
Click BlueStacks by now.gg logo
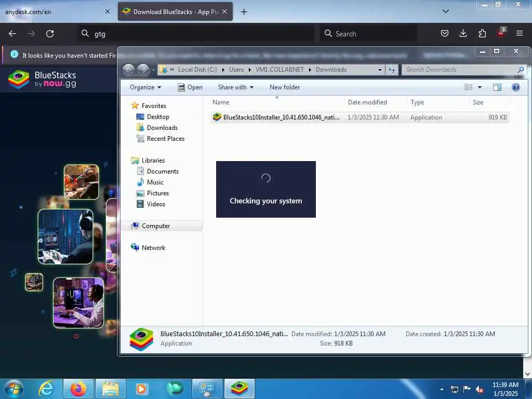43,79
